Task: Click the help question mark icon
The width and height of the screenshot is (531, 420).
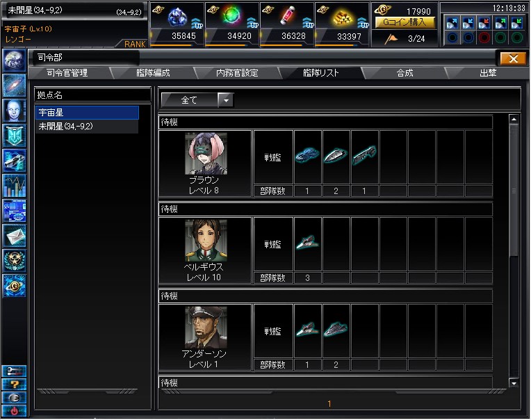Action: pyautogui.click(x=14, y=385)
